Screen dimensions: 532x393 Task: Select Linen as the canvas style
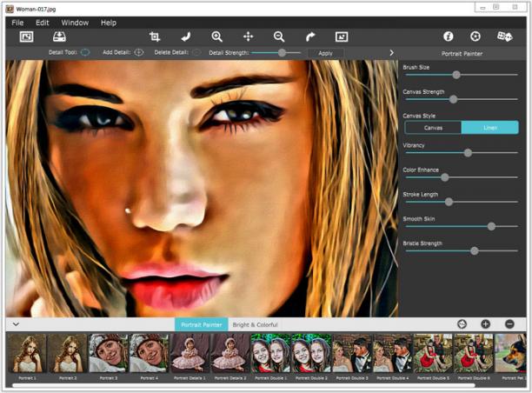tap(490, 128)
